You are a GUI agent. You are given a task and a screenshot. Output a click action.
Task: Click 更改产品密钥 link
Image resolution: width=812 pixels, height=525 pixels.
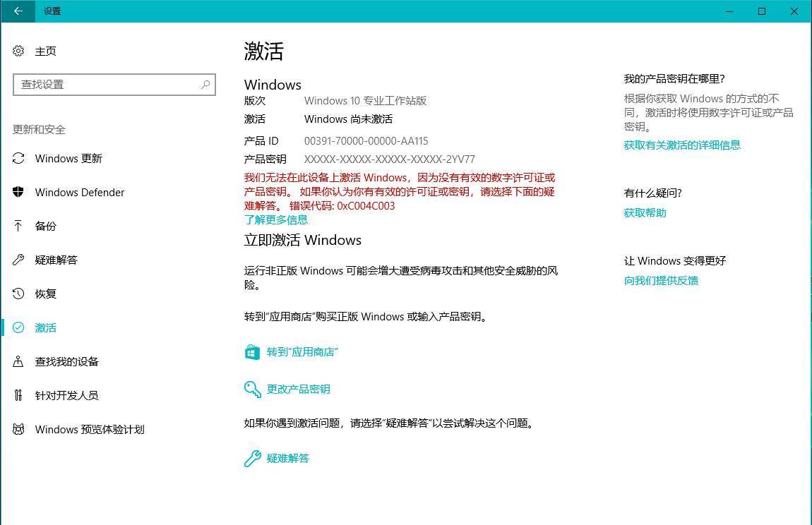coord(298,389)
